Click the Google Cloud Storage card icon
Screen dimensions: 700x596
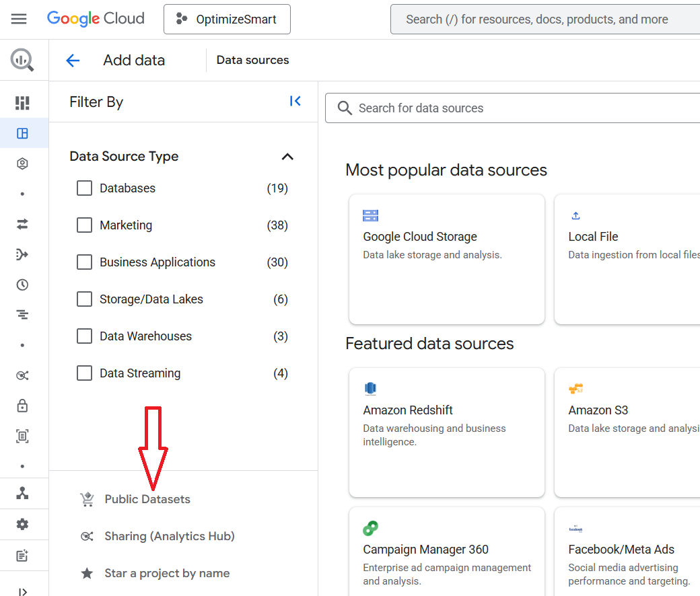coord(371,216)
